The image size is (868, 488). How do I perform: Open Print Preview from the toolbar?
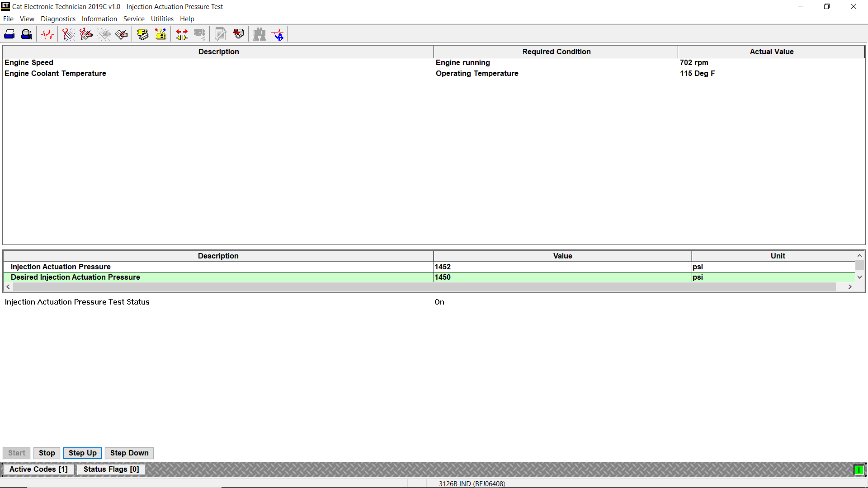pos(27,34)
